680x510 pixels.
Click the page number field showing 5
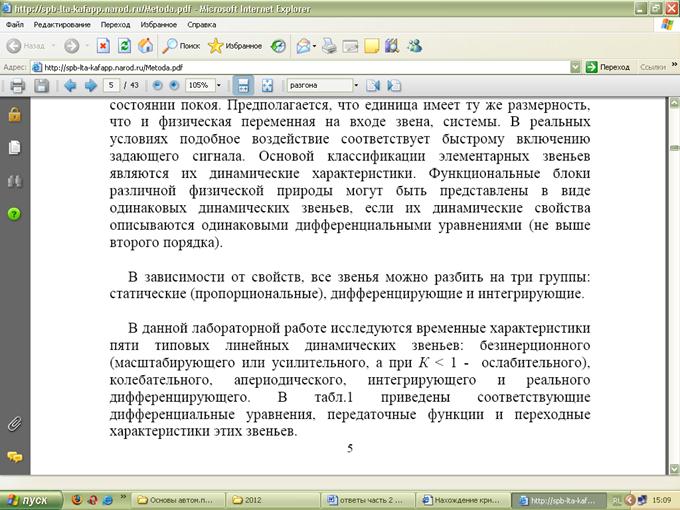111,85
